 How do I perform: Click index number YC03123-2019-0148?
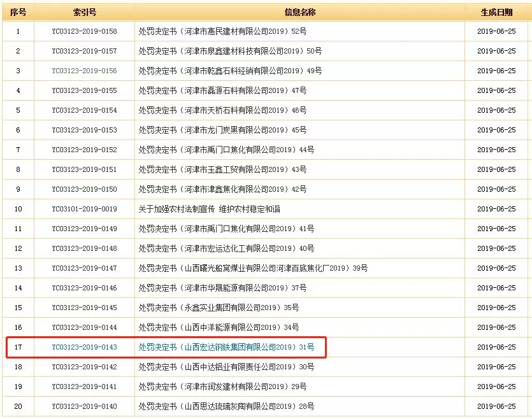(x=85, y=248)
